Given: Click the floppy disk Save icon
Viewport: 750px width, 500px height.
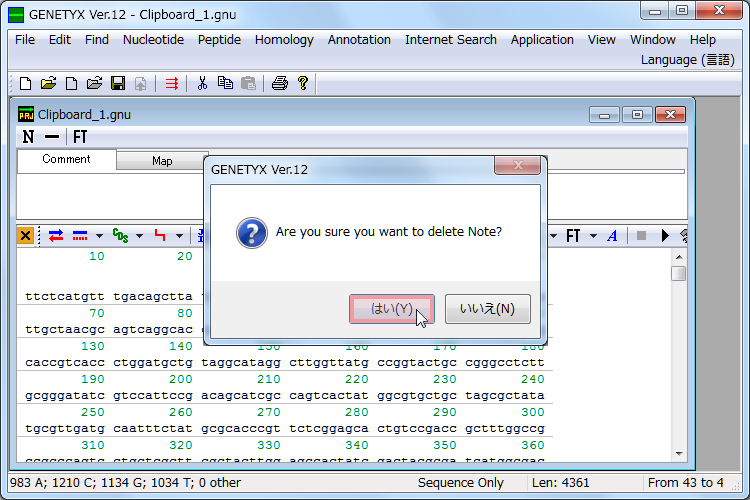Looking at the screenshot, I should coord(118,83).
